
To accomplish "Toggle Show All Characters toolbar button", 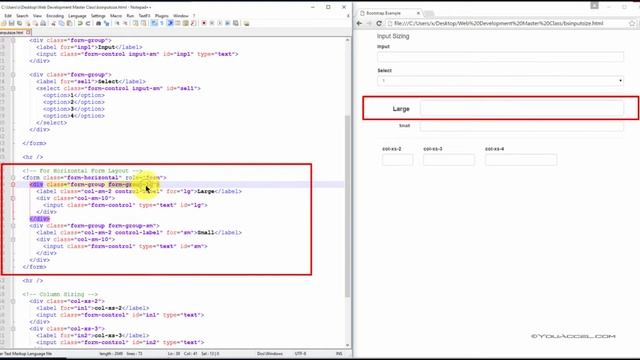I will point(162,23).
